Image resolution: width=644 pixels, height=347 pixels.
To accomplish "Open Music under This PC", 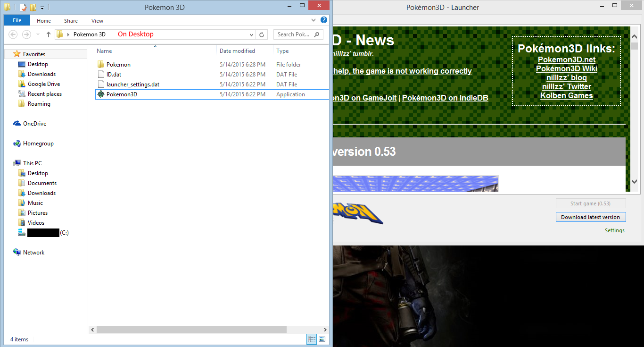I will (x=35, y=203).
